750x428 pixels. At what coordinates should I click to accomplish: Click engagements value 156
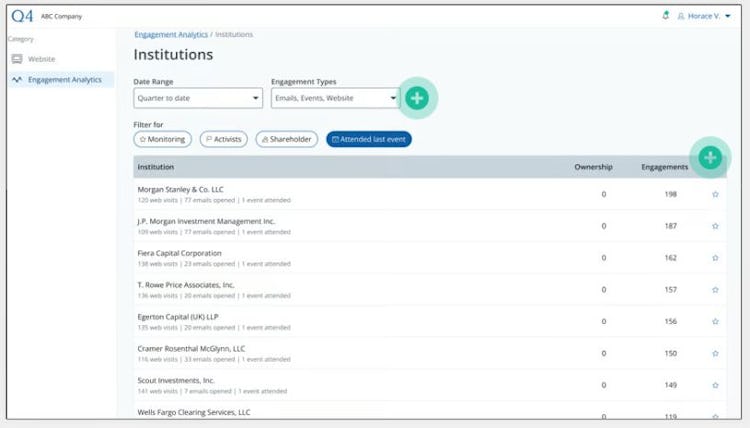[x=670, y=321]
